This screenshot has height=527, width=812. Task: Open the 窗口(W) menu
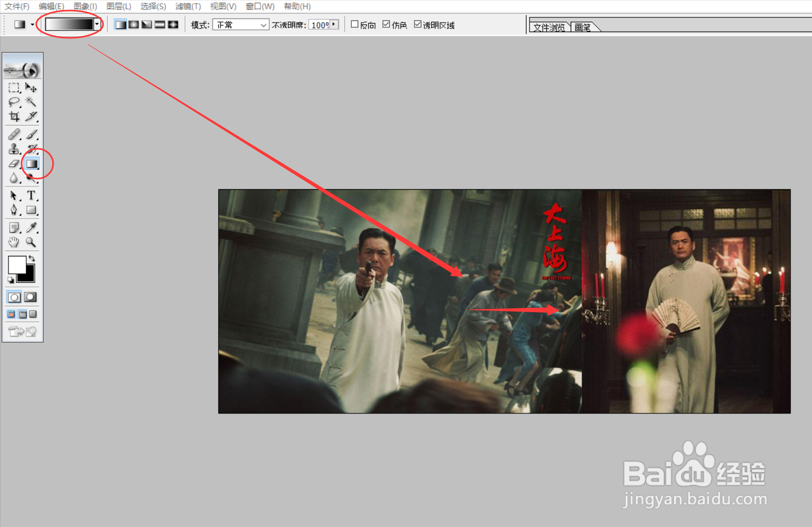[260, 6]
